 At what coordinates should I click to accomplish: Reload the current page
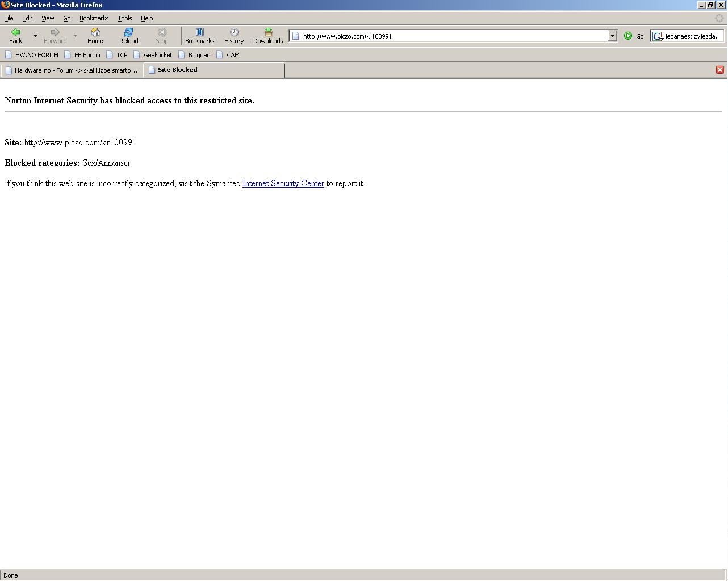pyautogui.click(x=128, y=36)
